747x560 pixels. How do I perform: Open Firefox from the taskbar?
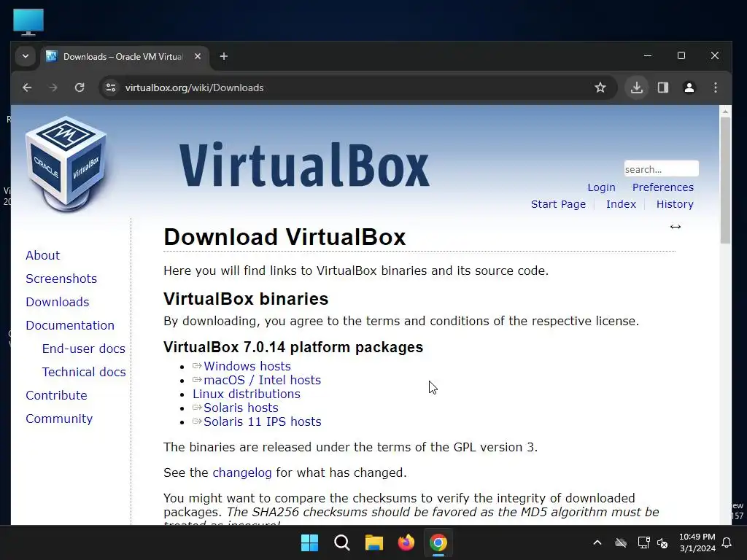(x=406, y=542)
